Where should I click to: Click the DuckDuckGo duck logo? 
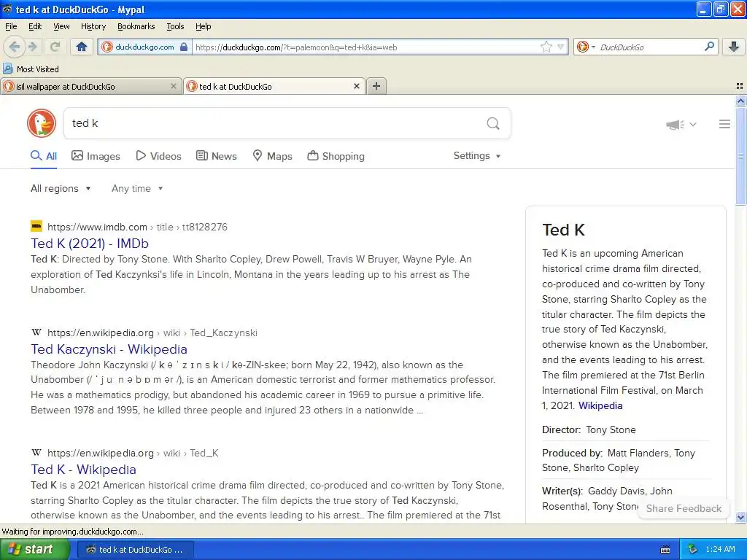coord(42,123)
